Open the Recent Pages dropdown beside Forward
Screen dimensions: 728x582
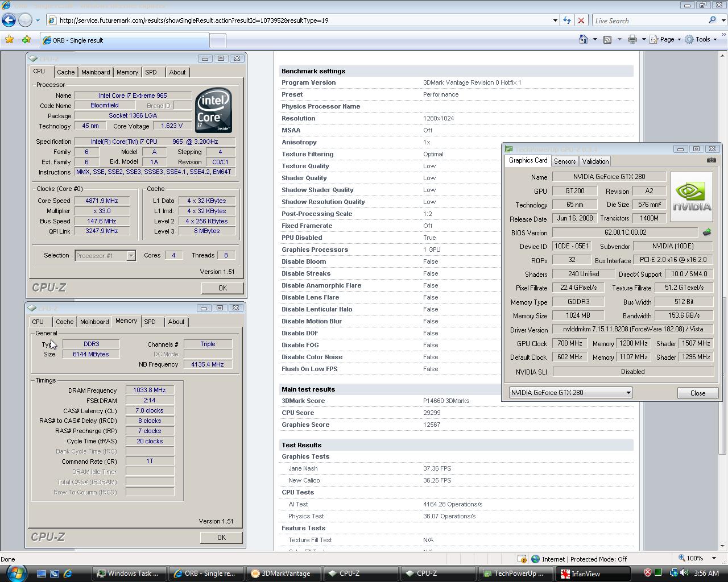[38, 20]
